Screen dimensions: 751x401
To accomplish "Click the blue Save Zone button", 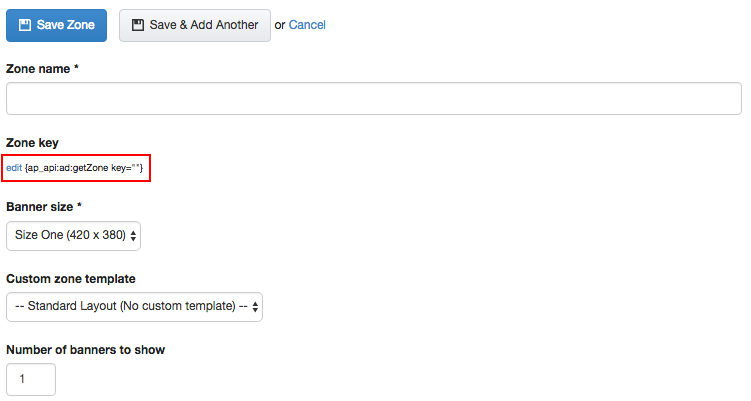I will coord(57,25).
